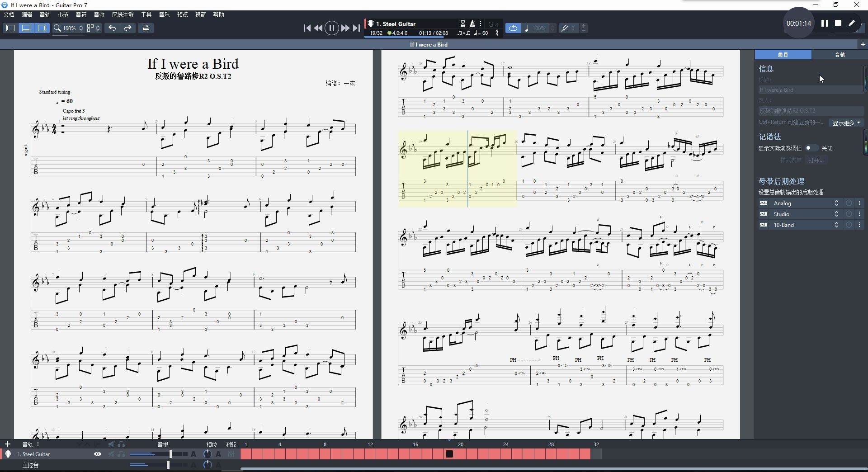Open the 音轨 menu
Screen dimensions: 868x472
pyautogui.click(x=45, y=14)
